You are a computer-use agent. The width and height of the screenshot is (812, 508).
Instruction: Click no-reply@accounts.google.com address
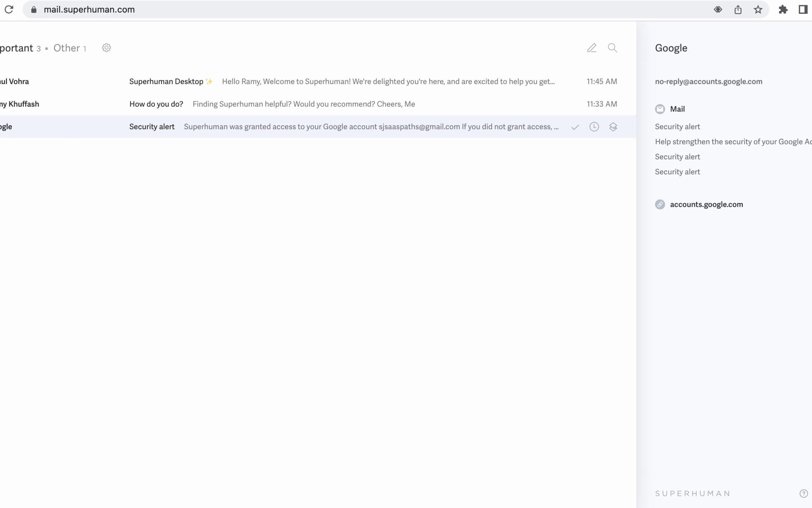(x=708, y=81)
